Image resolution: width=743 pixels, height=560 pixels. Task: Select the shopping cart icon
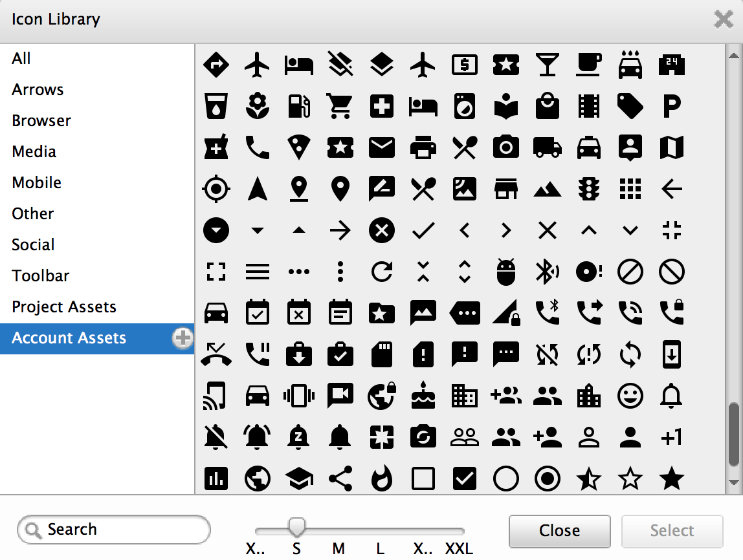(340, 106)
